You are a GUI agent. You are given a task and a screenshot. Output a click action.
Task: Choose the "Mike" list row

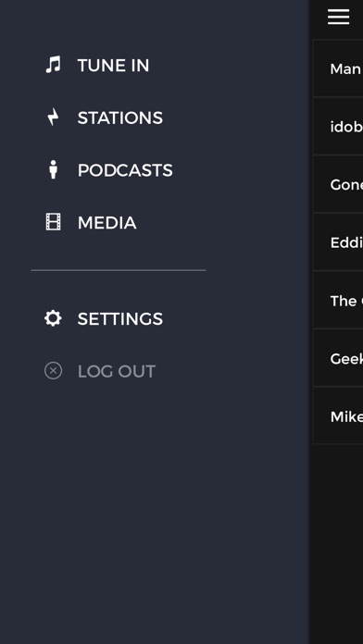338,416
